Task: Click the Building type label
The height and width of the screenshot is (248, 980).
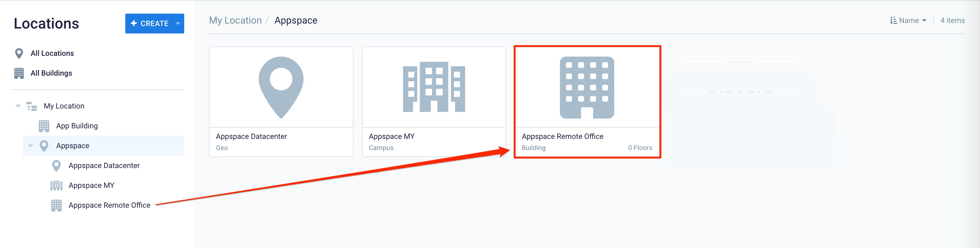Action: click(533, 148)
